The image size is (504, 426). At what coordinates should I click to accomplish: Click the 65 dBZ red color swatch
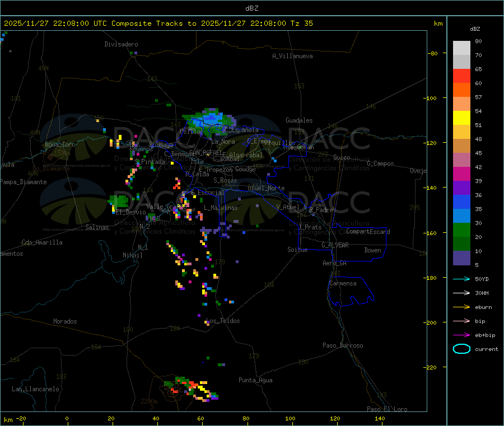point(461,76)
